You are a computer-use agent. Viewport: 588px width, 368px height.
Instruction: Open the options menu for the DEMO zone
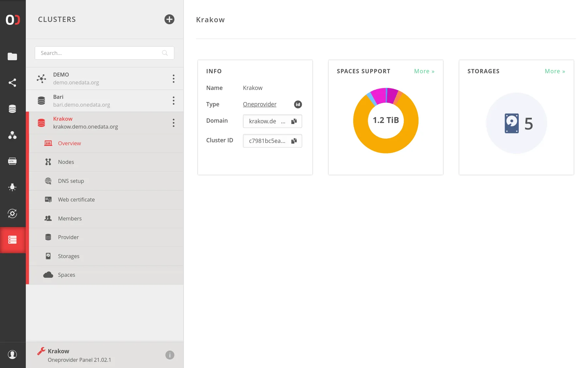pyautogui.click(x=173, y=79)
